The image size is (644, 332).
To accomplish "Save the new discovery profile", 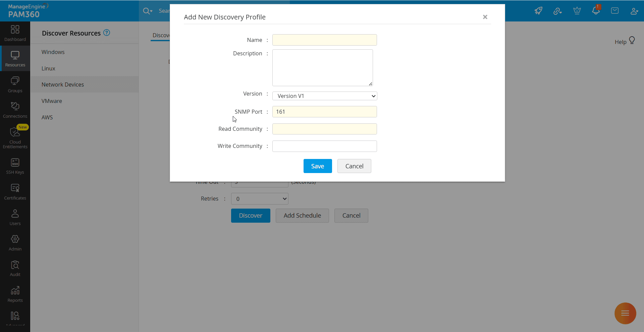I will pos(318,166).
